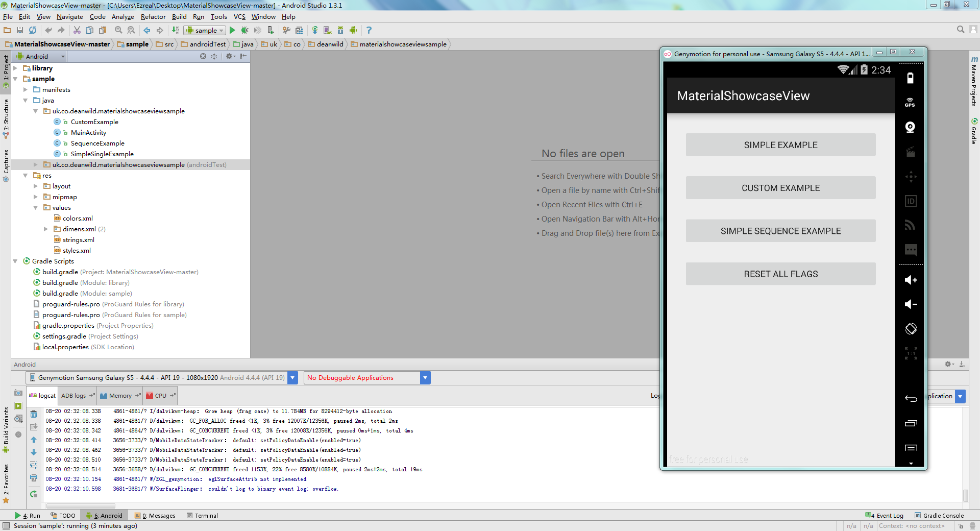Click Genymotion volume up icon
This screenshot has height=531, width=980.
click(911, 280)
